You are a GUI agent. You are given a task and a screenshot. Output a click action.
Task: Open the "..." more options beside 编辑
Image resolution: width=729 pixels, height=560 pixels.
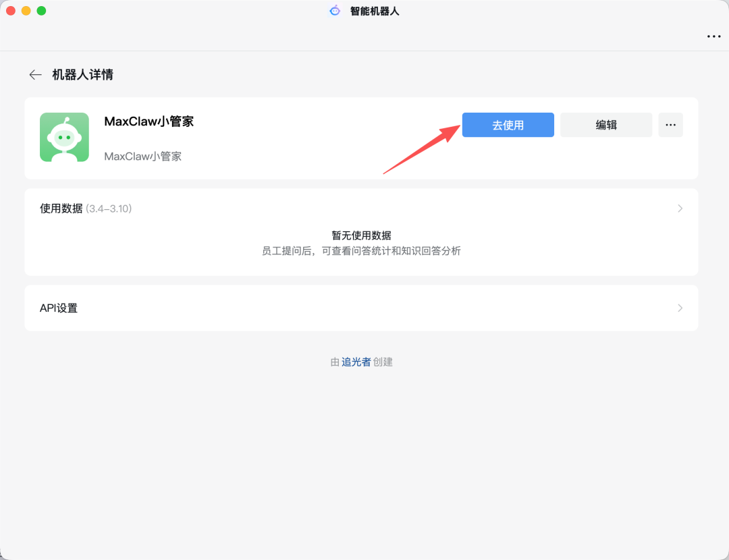(670, 125)
